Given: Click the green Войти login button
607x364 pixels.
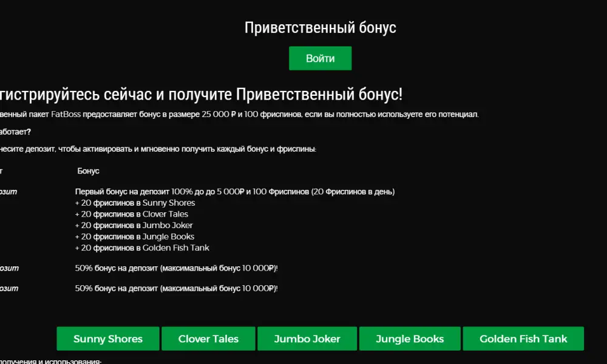Looking at the screenshot, I should [320, 58].
